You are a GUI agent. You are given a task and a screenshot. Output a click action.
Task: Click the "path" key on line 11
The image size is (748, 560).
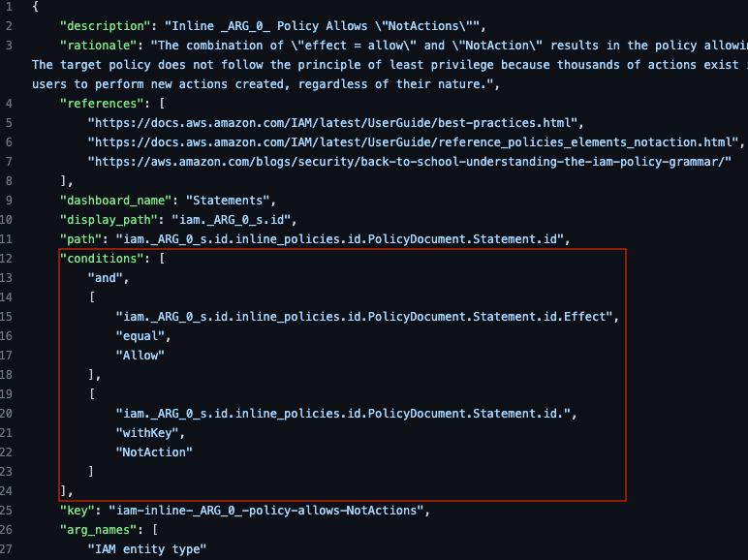(80, 239)
